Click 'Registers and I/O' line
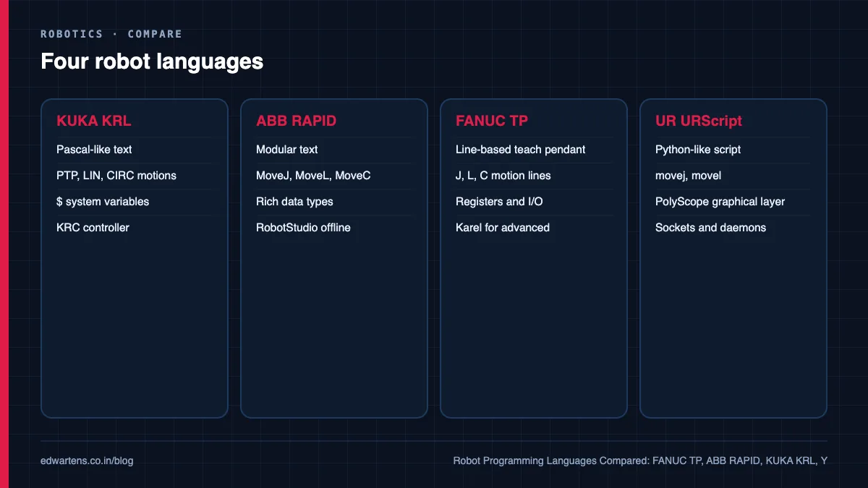This screenshot has width=868, height=488. pos(499,202)
